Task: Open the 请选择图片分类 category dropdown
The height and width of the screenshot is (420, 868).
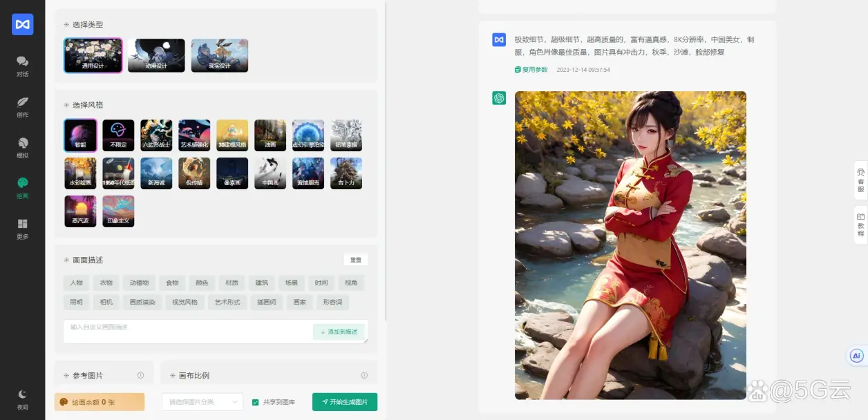Action: click(x=202, y=402)
